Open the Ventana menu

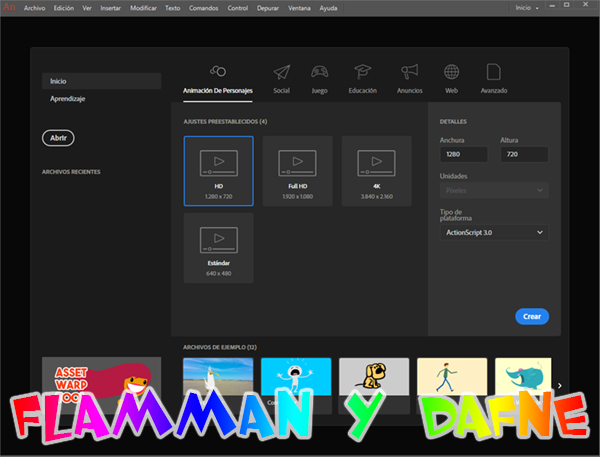[299, 8]
